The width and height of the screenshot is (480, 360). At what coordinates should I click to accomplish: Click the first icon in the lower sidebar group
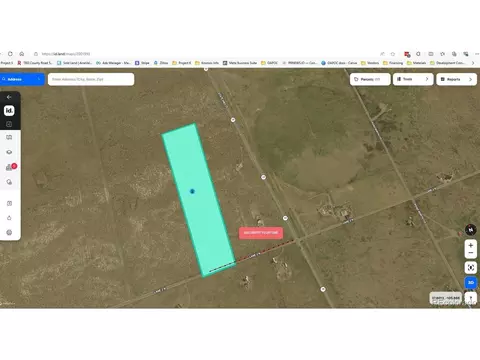pos(9,203)
